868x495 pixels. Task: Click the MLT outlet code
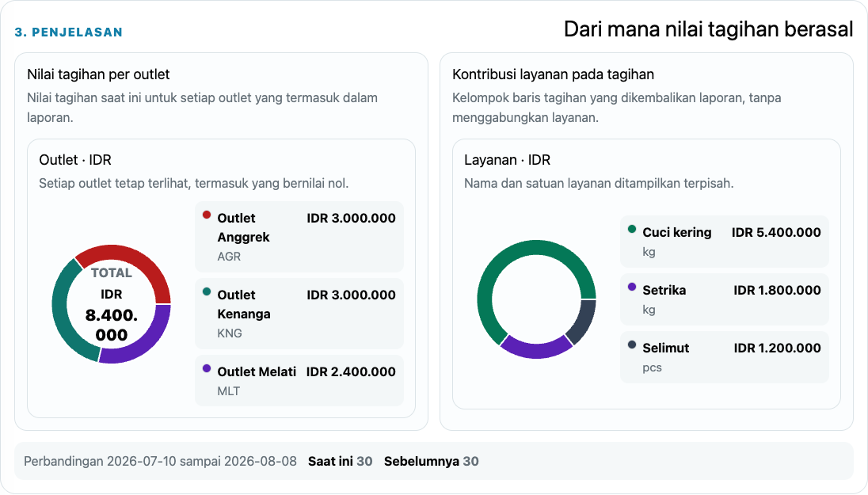[x=228, y=391]
